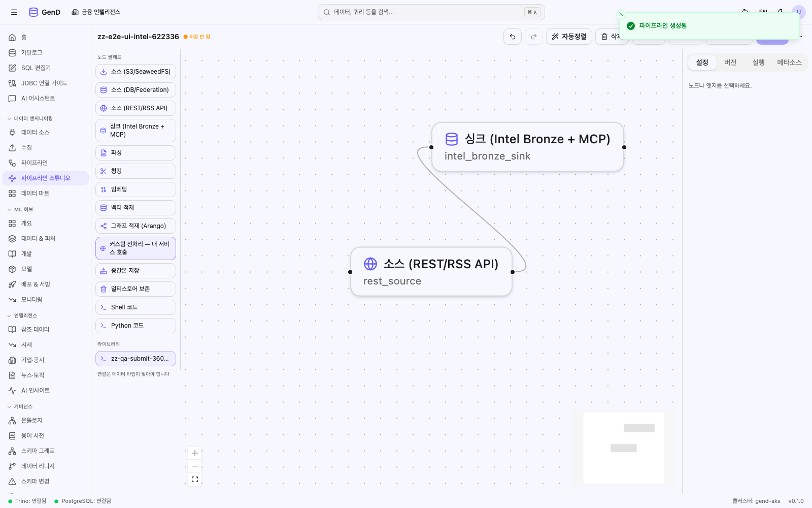Image resolution: width=812 pixels, height=508 pixels.
Task: Collapse the 데이터 엔지니어링 section
Action: [x=30, y=119]
